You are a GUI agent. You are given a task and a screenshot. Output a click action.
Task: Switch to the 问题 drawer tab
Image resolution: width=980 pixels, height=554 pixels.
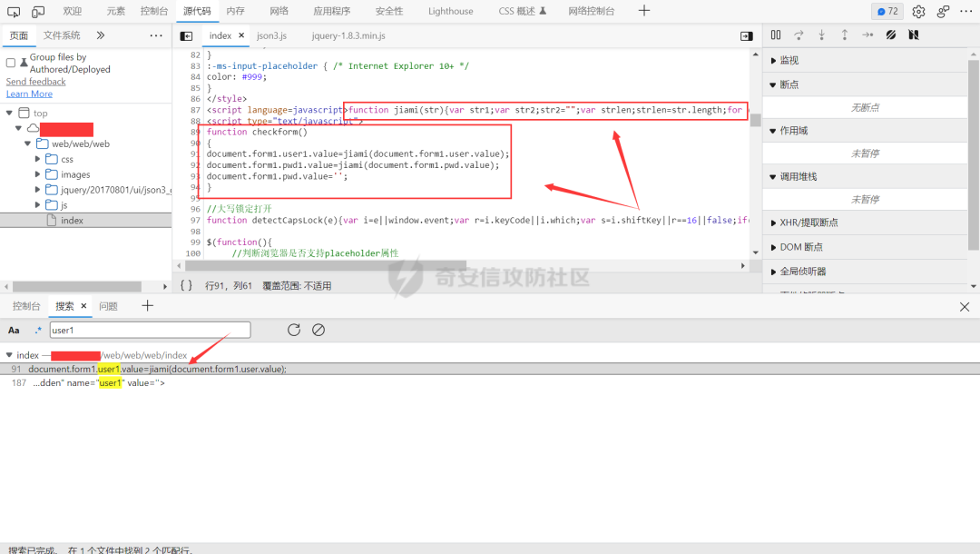108,306
